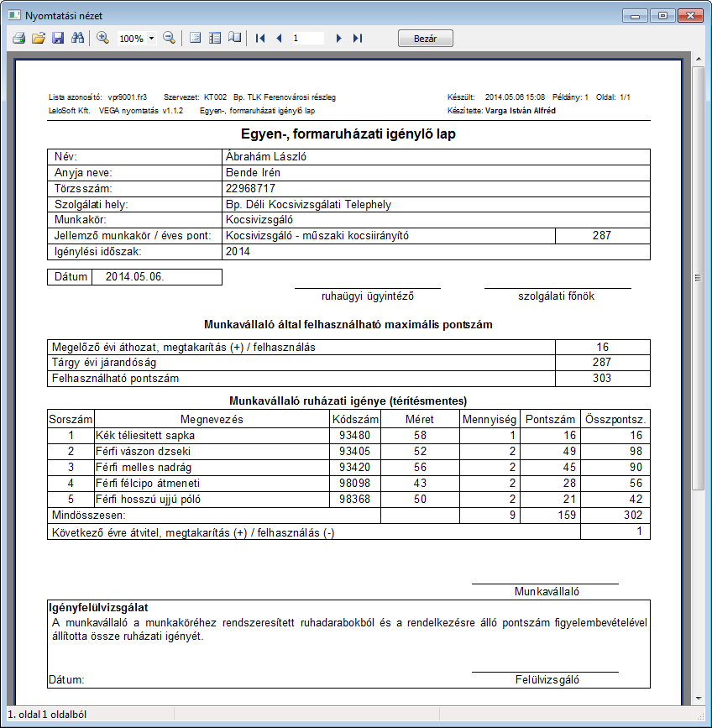The width and height of the screenshot is (712, 728).
Task: Zoom out with the minus magnifier icon
Action: [x=170, y=38]
